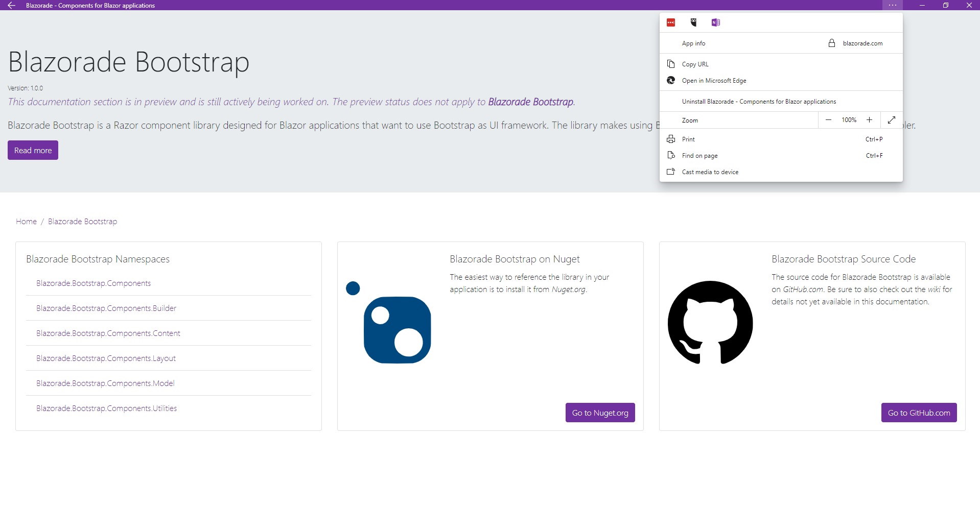Click the blazorade.com domain text
The height and width of the screenshot is (531, 980).
(x=862, y=43)
